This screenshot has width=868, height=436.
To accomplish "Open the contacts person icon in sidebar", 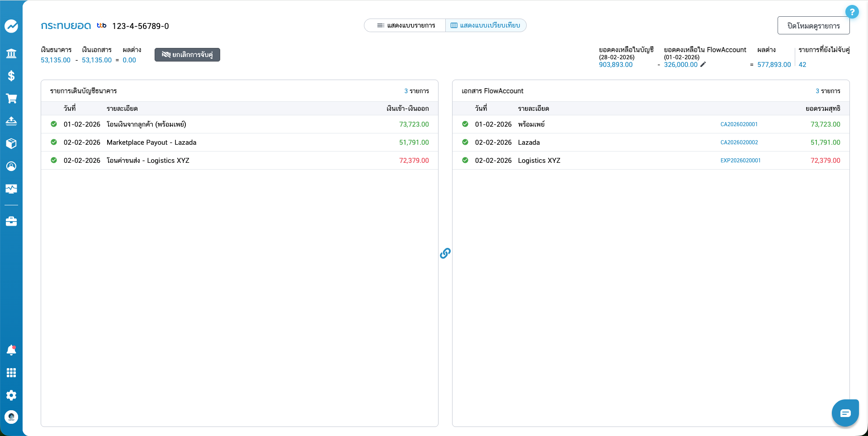I will [x=11, y=166].
